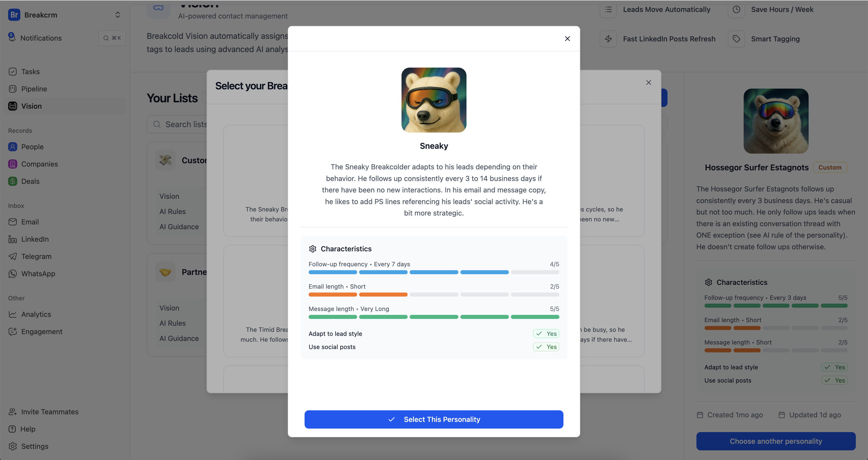Open the Notifications bell icon
The width and height of the screenshot is (868, 460).
click(x=12, y=37)
